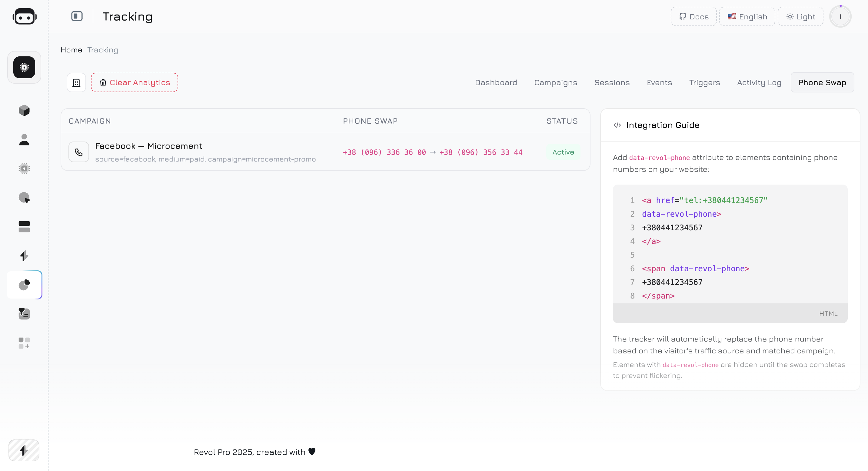Open the user avatar menu
This screenshot has width=868, height=471.
pyautogui.click(x=840, y=17)
